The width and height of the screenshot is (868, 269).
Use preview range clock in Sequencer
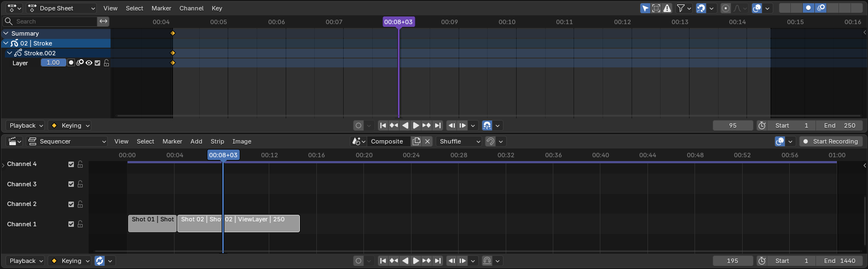[x=762, y=261]
